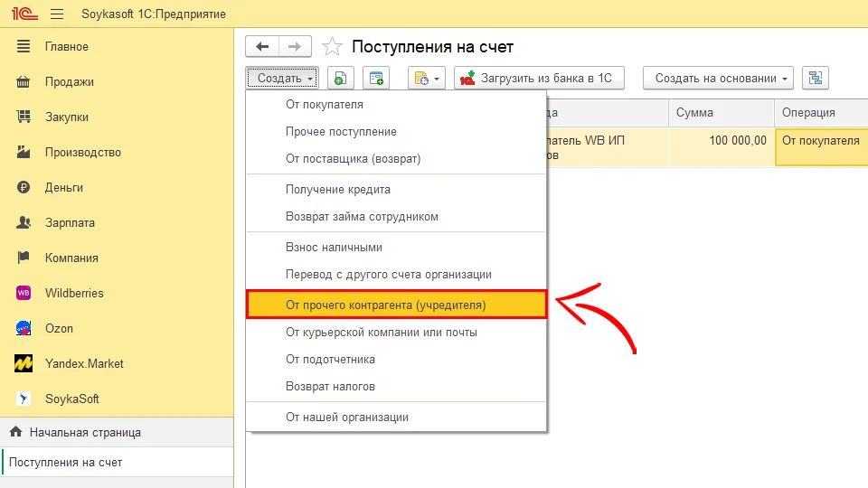Select Возврат налогов menu entry
The width and height of the screenshot is (868, 488).
330,387
